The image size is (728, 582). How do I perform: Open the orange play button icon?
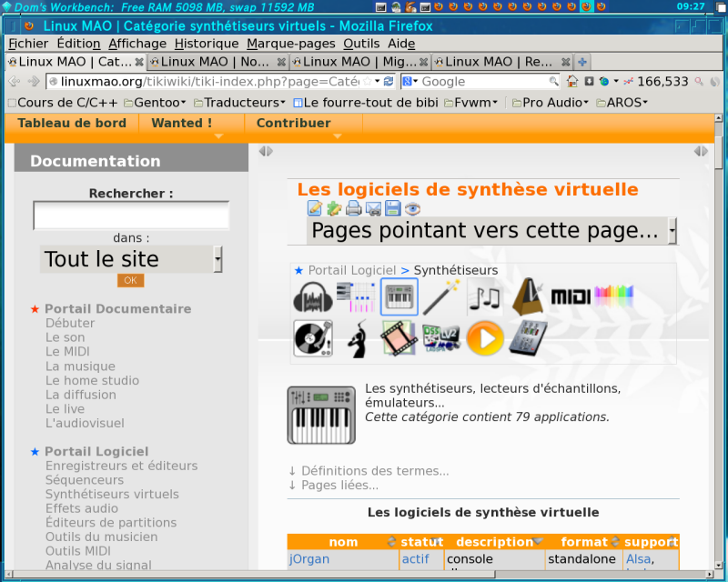point(485,339)
